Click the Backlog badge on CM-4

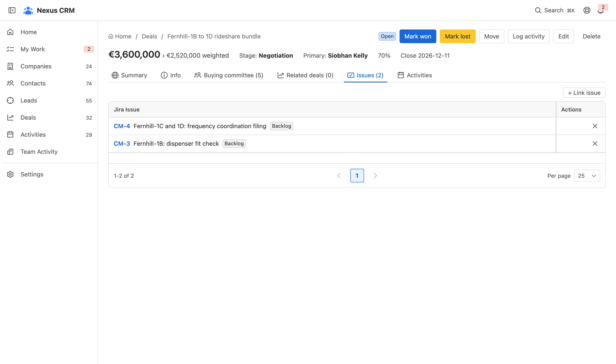(x=281, y=126)
